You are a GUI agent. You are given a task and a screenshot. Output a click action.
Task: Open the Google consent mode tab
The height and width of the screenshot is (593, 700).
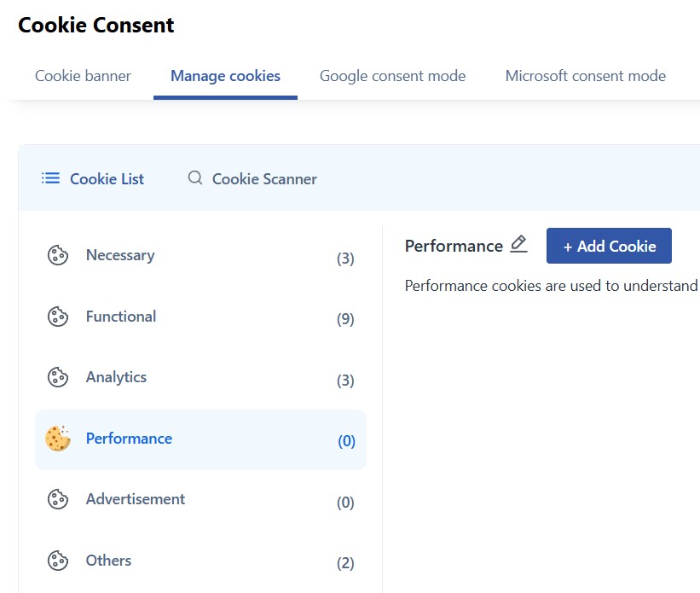pos(392,76)
